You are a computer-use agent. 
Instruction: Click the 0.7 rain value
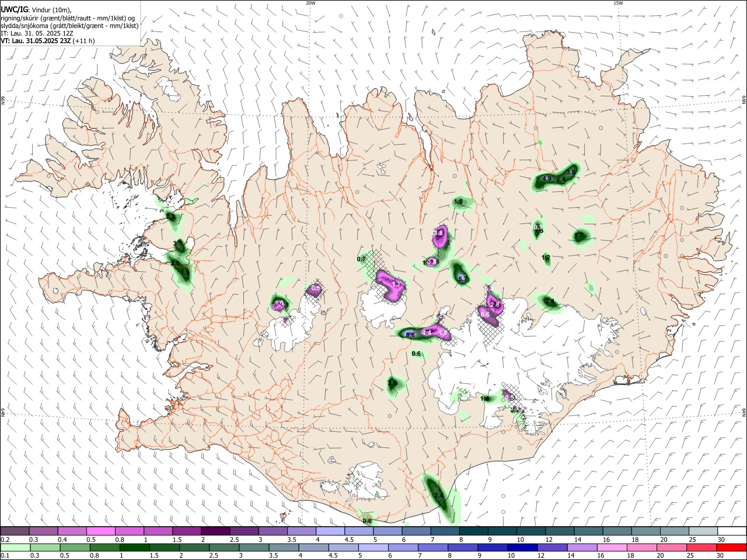[x=361, y=259]
